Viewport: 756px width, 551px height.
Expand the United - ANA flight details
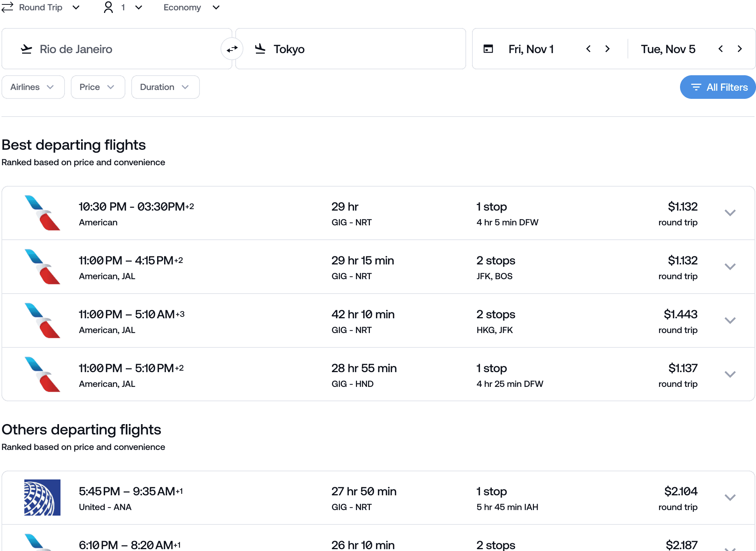point(730,498)
